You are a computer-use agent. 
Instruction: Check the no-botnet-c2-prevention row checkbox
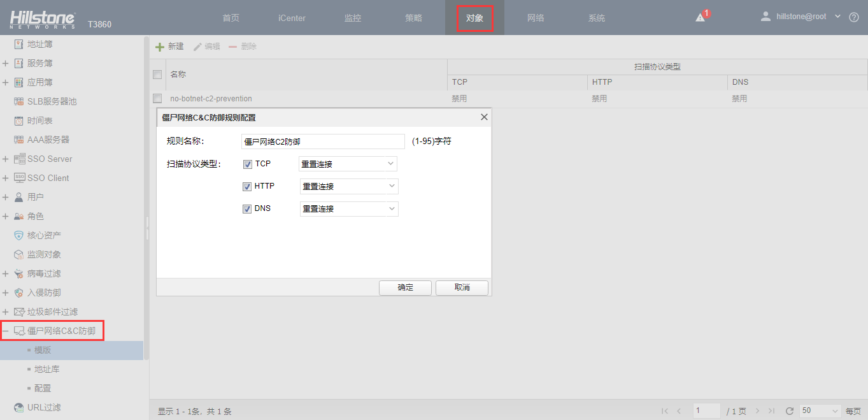click(x=157, y=98)
